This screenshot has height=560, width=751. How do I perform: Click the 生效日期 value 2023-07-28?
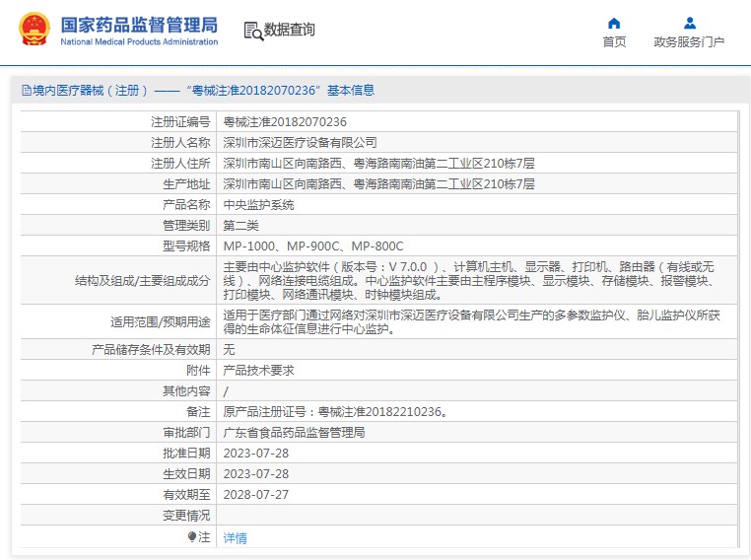pyautogui.click(x=256, y=474)
